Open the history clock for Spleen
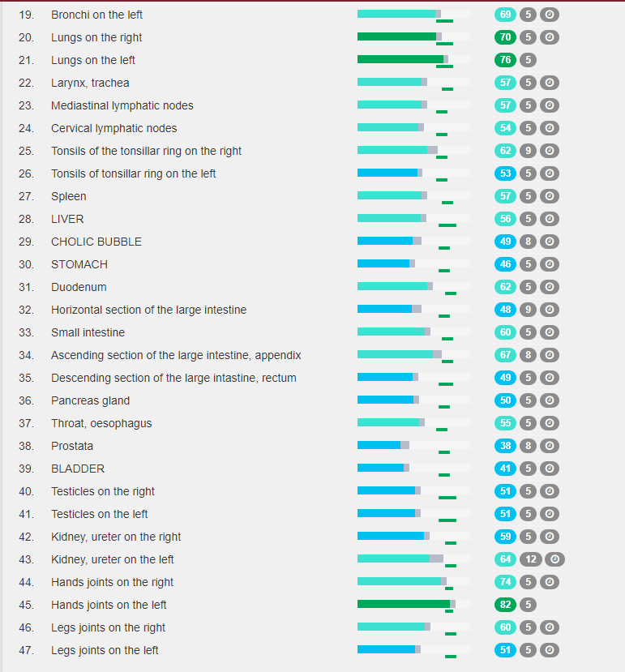Viewport: 625px width, 672px height. (550, 196)
